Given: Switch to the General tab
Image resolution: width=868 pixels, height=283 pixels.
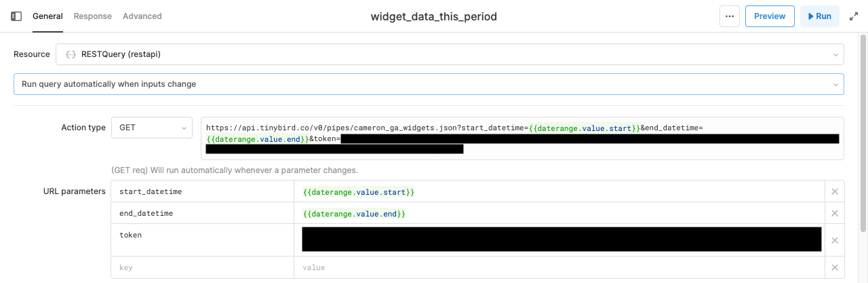Looking at the screenshot, I should point(47,16).
